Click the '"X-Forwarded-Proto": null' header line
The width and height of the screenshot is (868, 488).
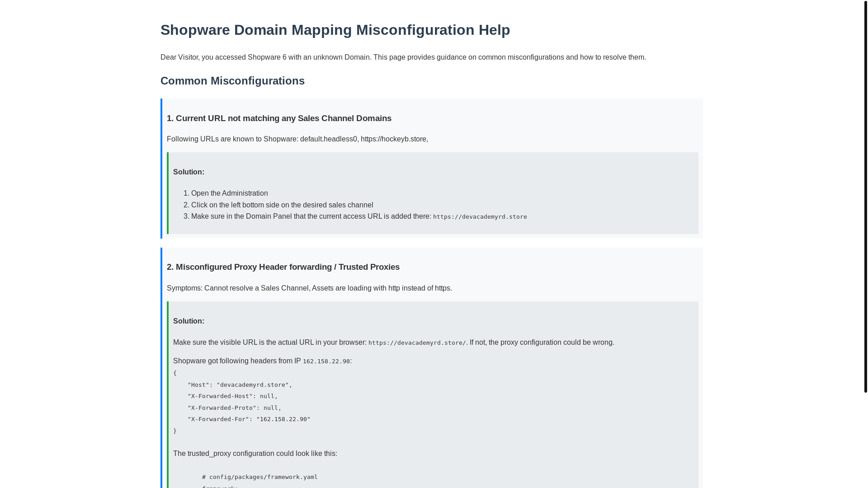coord(234,408)
